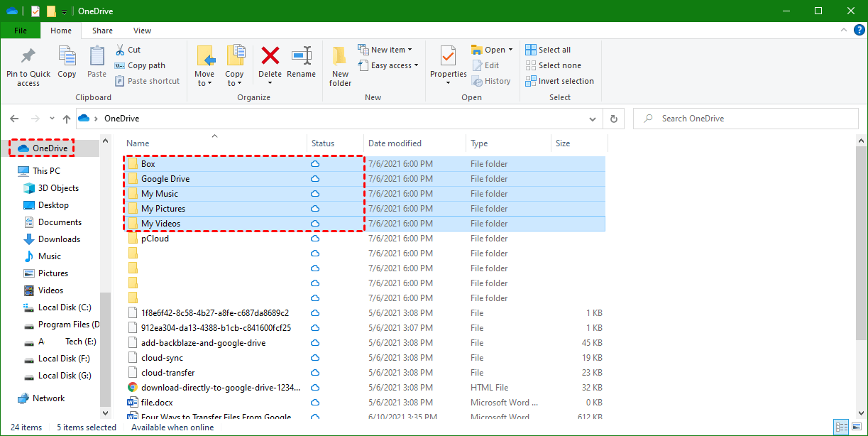Expand the address bar history dropdown
Viewport: 868px width, 436px height.
(x=593, y=119)
